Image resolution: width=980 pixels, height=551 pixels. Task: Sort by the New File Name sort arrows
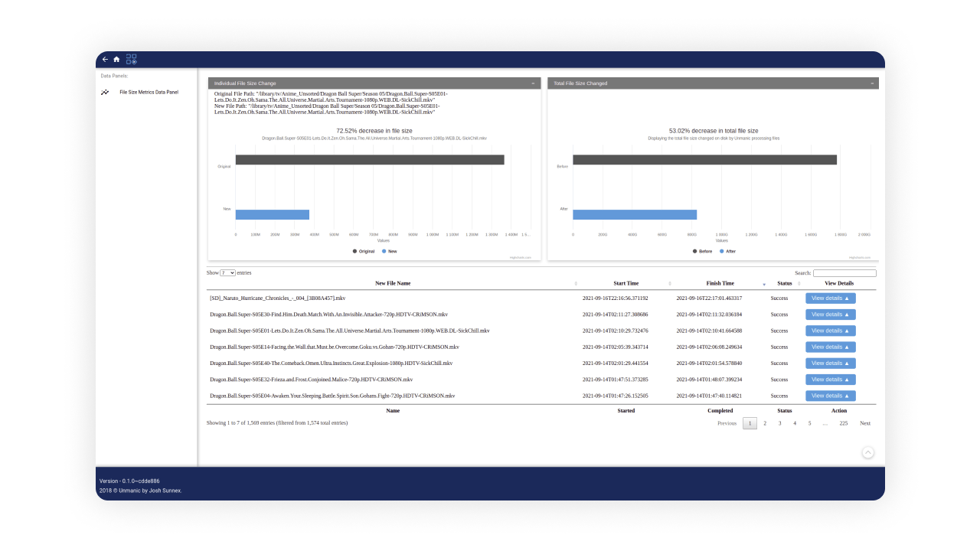coord(576,284)
